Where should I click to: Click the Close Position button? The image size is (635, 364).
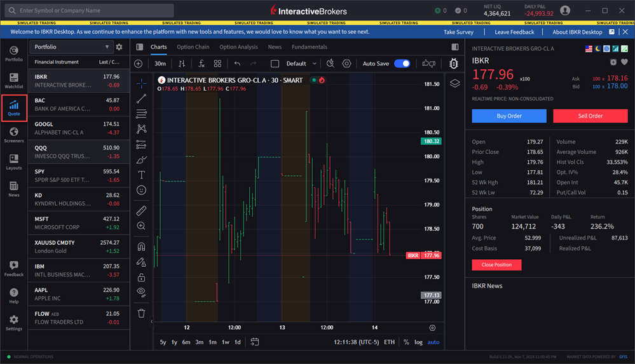click(496, 265)
